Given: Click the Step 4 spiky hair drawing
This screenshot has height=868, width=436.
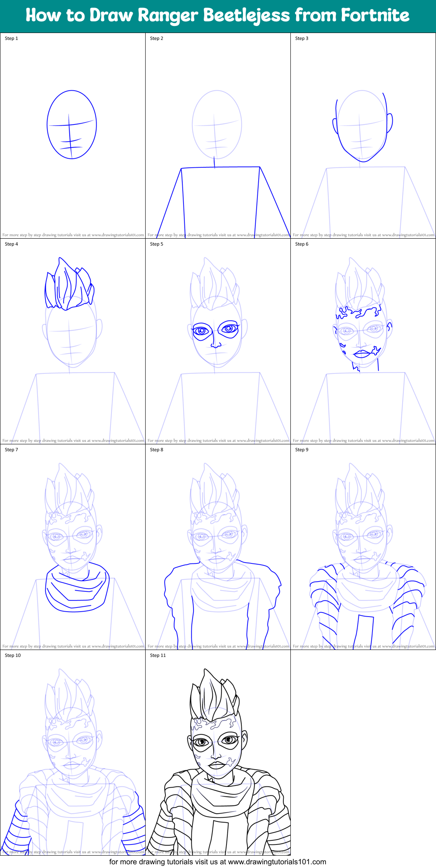Looking at the screenshot, I should [x=69, y=284].
